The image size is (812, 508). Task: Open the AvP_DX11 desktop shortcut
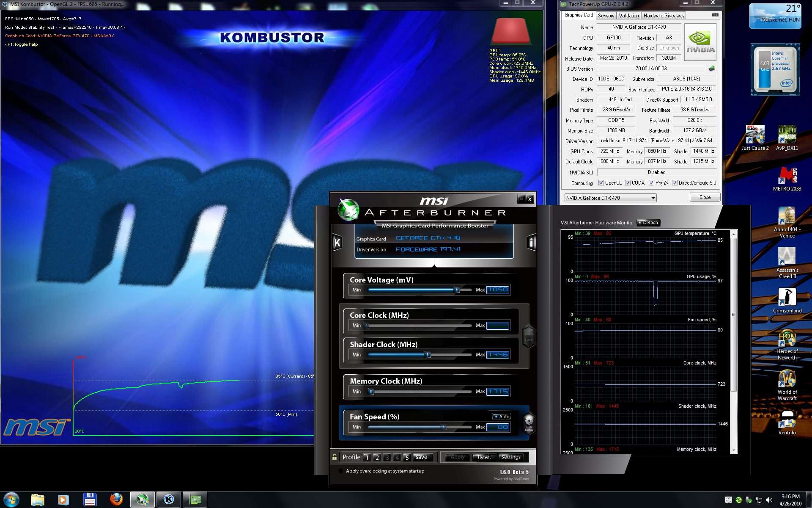coord(787,138)
